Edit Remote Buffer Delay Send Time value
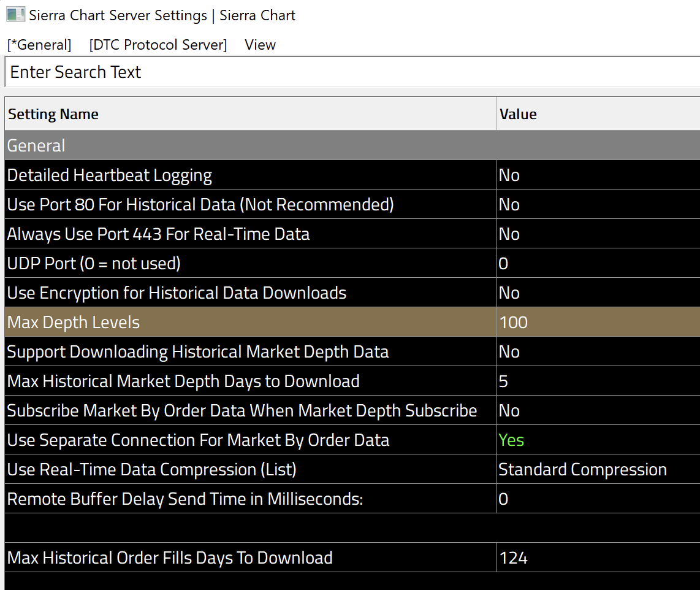 pos(504,499)
